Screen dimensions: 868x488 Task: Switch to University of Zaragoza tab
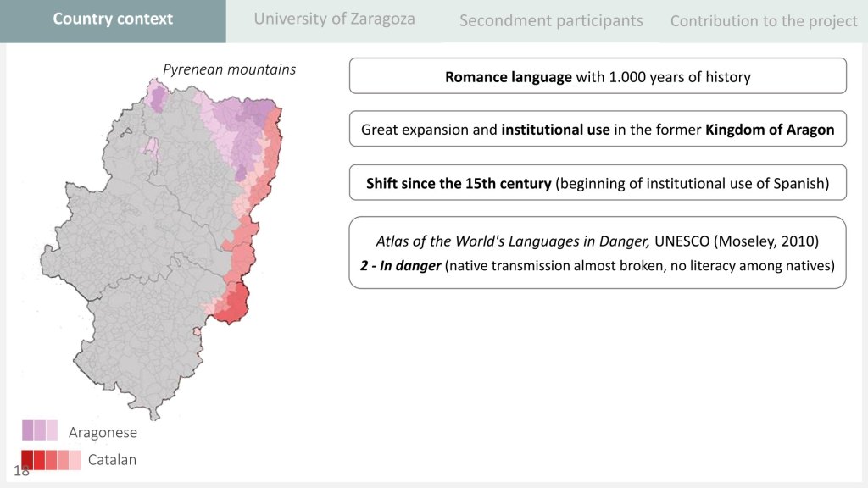334,19
